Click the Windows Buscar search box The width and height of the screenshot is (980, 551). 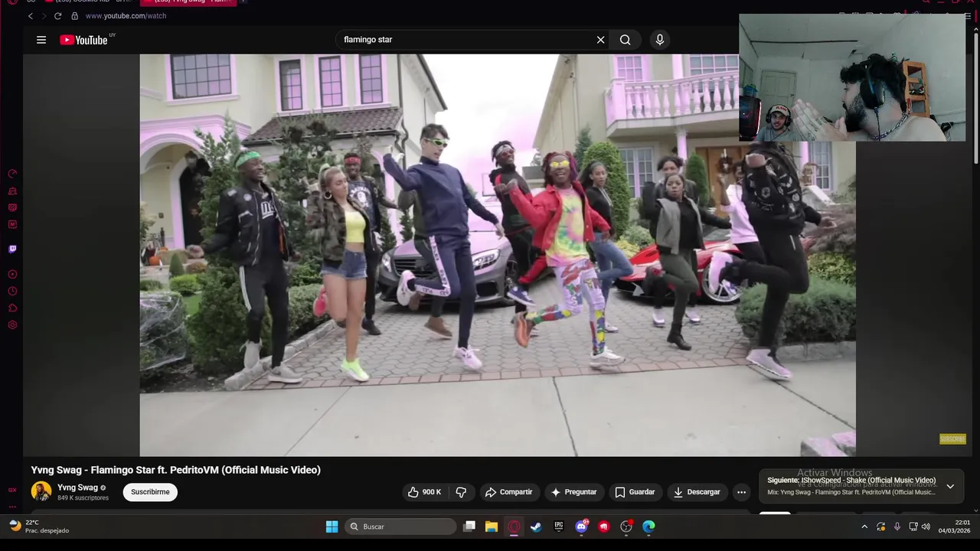click(x=400, y=527)
